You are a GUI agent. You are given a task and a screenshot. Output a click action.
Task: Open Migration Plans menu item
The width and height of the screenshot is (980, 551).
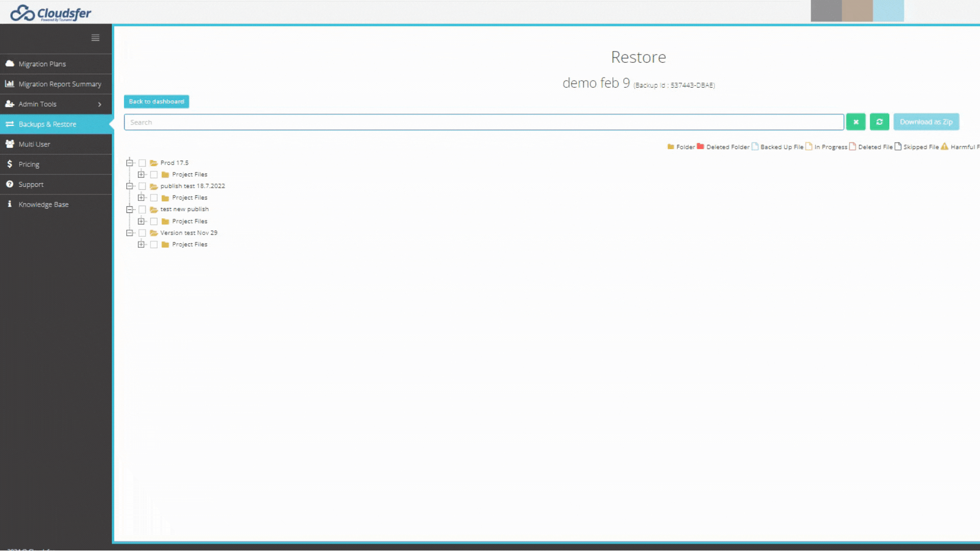coord(42,64)
